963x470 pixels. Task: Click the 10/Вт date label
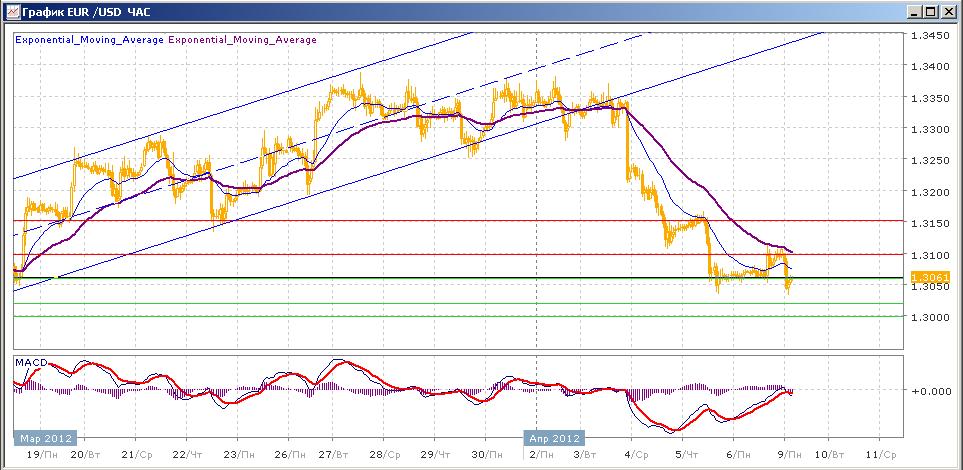pos(830,455)
